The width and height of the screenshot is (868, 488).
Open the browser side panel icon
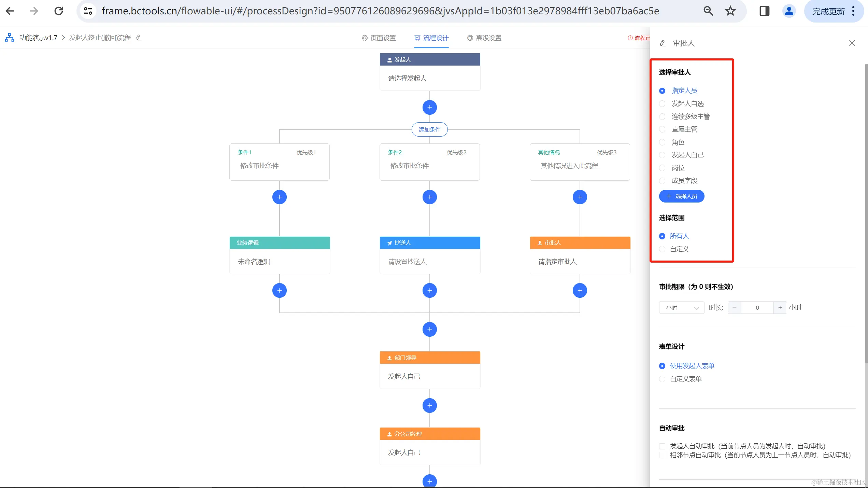coord(764,11)
